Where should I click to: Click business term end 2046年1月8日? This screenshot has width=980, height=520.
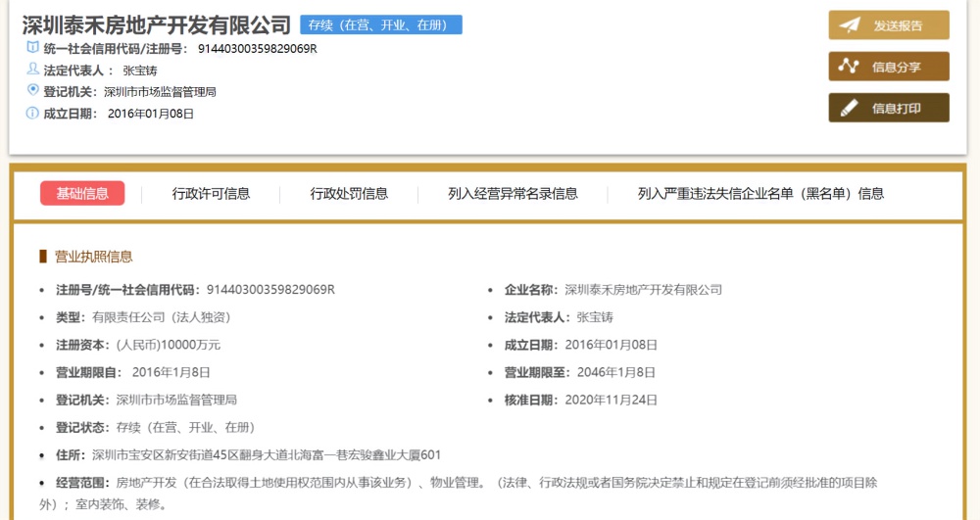tap(615, 372)
